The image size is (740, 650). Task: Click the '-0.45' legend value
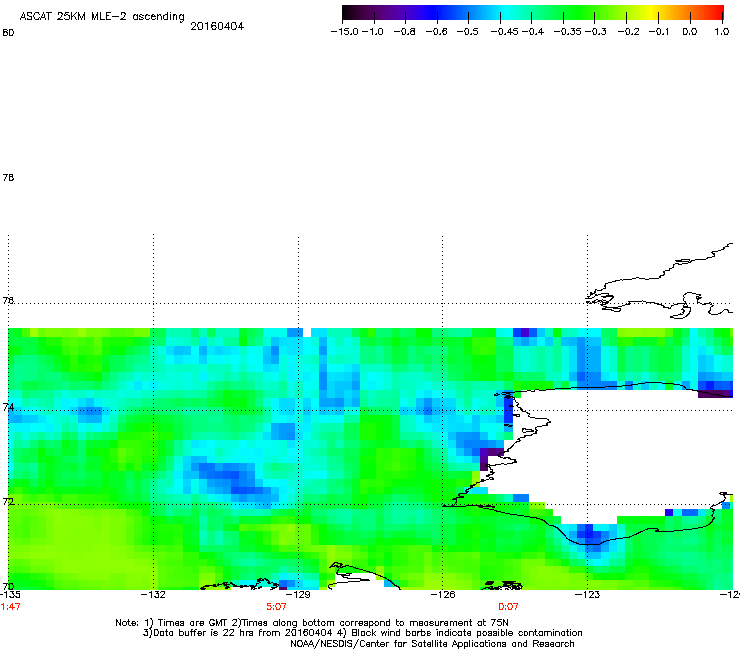505,32
